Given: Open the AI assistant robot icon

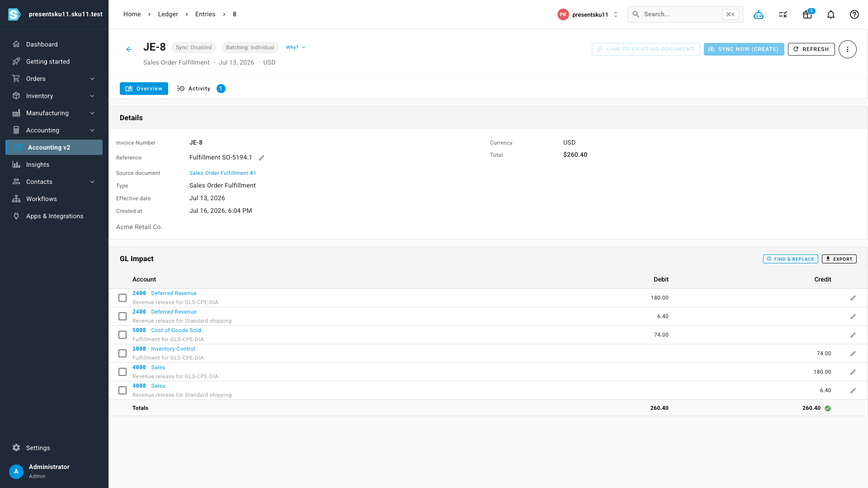Looking at the screenshot, I should point(759,14).
